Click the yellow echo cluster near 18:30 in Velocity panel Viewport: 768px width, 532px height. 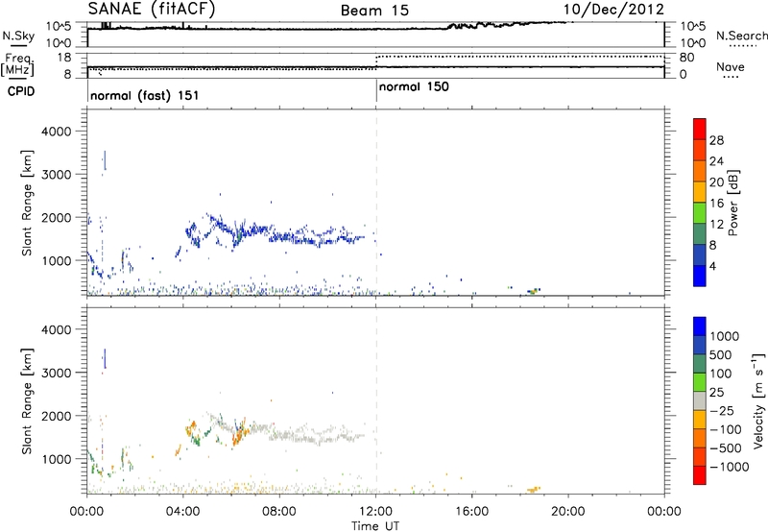pyautogui.click(x=534, y=490)
